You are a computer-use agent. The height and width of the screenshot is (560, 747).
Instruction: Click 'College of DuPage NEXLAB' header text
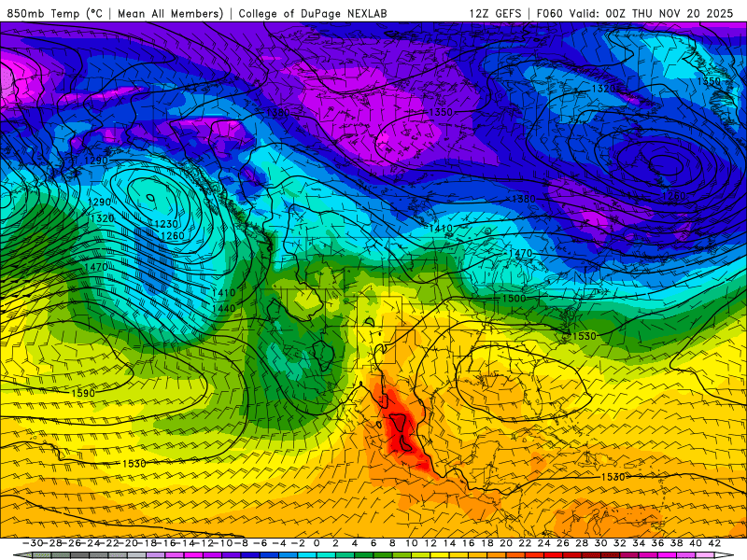pos(313,13)
